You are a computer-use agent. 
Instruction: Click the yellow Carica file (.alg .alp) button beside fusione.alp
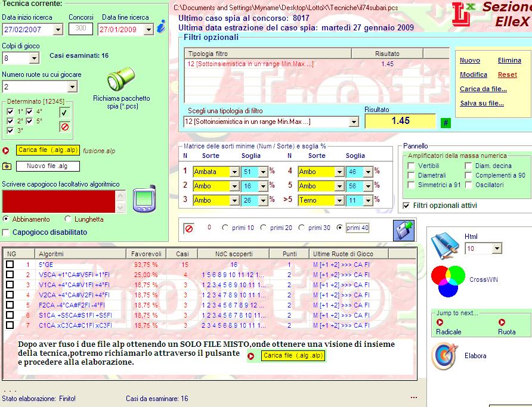pos(48,150)
